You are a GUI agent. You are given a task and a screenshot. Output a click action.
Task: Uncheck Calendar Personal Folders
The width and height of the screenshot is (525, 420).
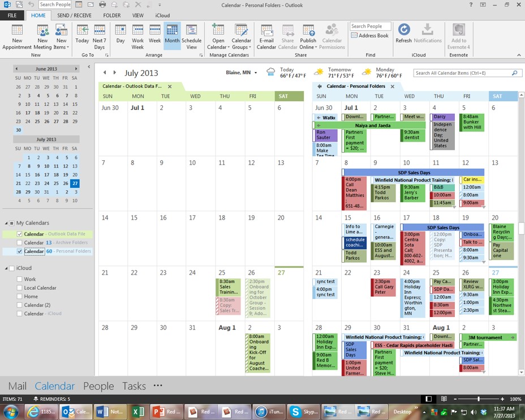click(19, 251)
